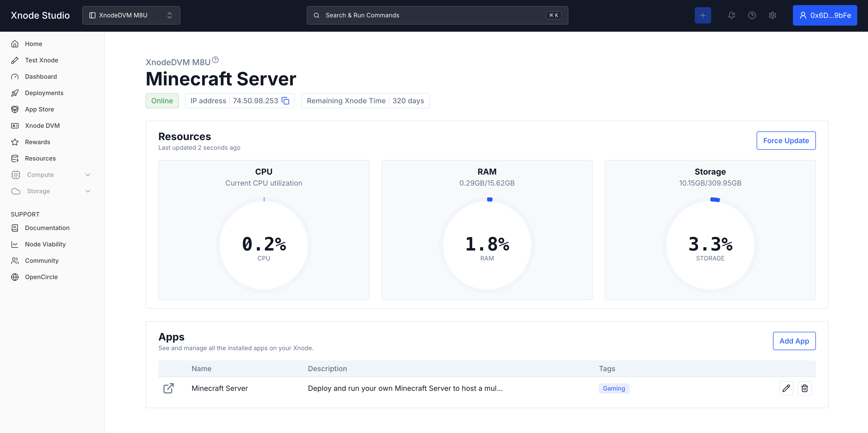Open Rewards page from sidebar

pos(37,142)
